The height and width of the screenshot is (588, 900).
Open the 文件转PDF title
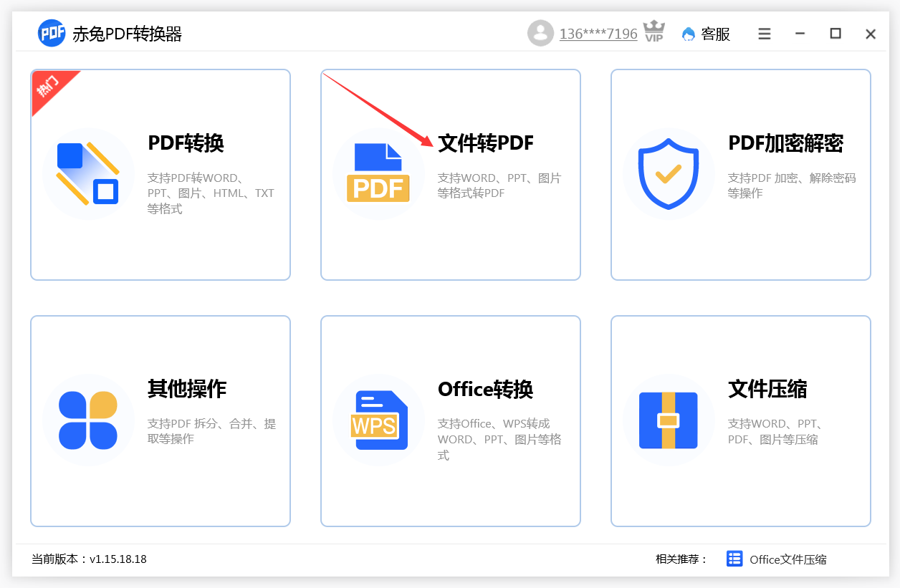pyautogui.click(x=486, y=143)
